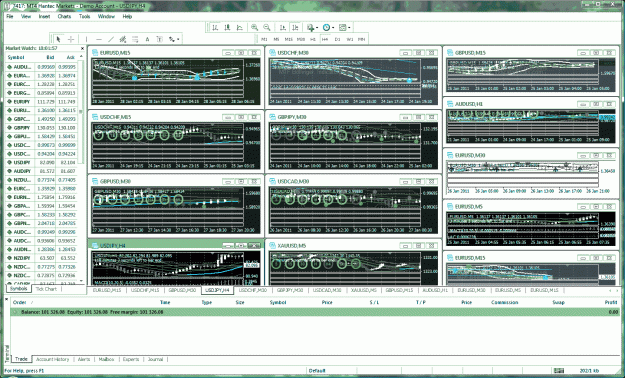Toggle the Chart Shift option
This screenshot has height=378, width=625.
pos(295,28)
